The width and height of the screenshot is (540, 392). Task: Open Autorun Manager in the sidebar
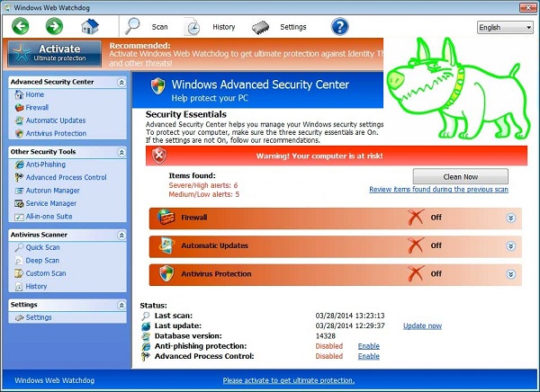(52, 191)
